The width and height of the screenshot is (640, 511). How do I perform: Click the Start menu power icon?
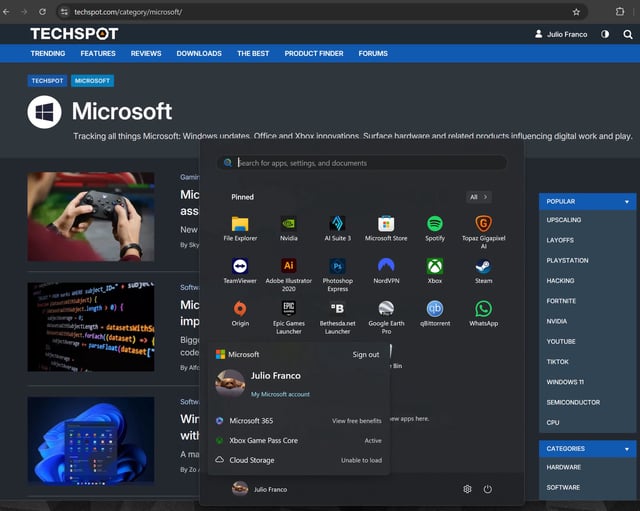point(488,489)
